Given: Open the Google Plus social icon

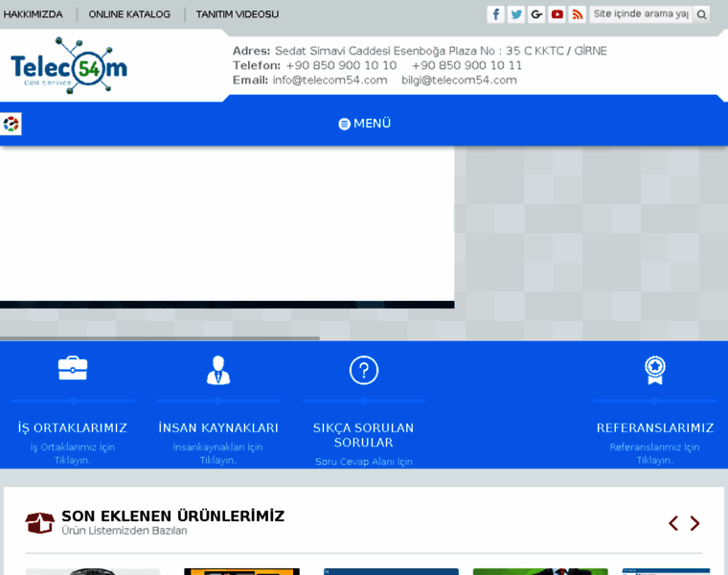Looking at the screenshot, I should 536,14.
